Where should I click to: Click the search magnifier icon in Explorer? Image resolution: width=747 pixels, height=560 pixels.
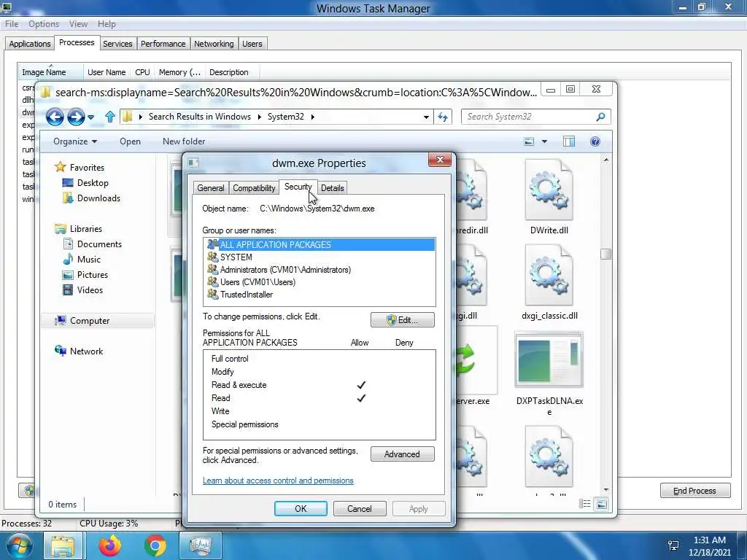point(601,117)
